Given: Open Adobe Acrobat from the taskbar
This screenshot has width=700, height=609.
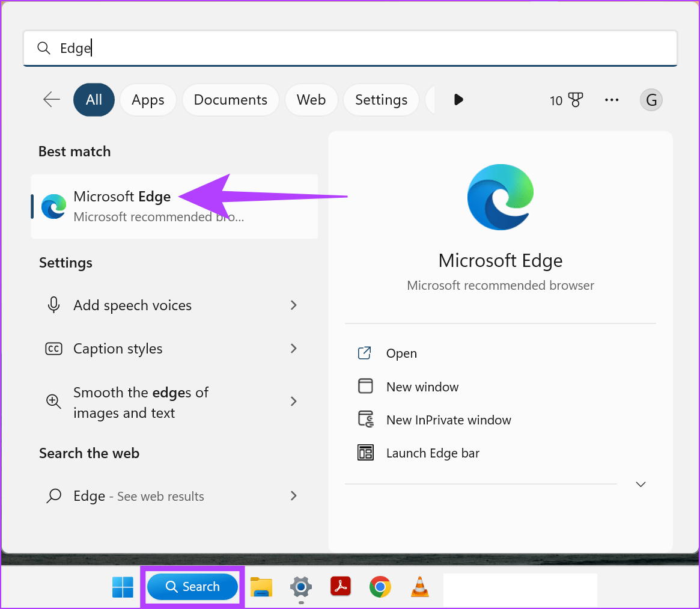Looking at the screenshot, I should click(x=340, y=586).
